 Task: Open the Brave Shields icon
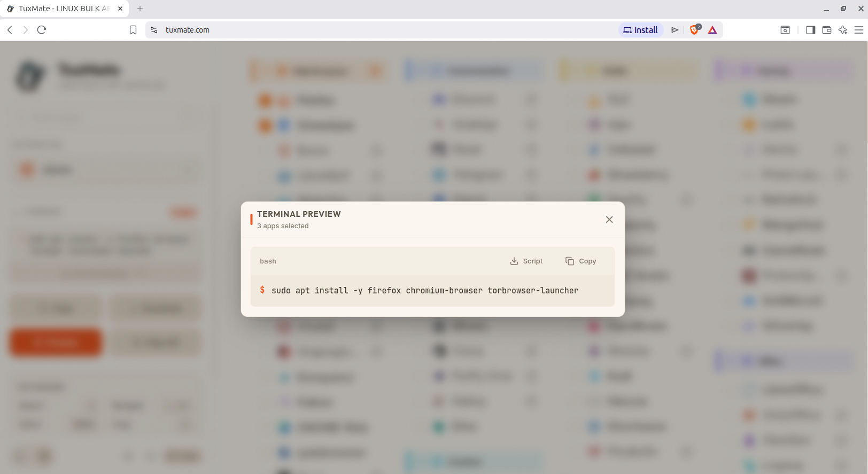(x=694, y=30)
